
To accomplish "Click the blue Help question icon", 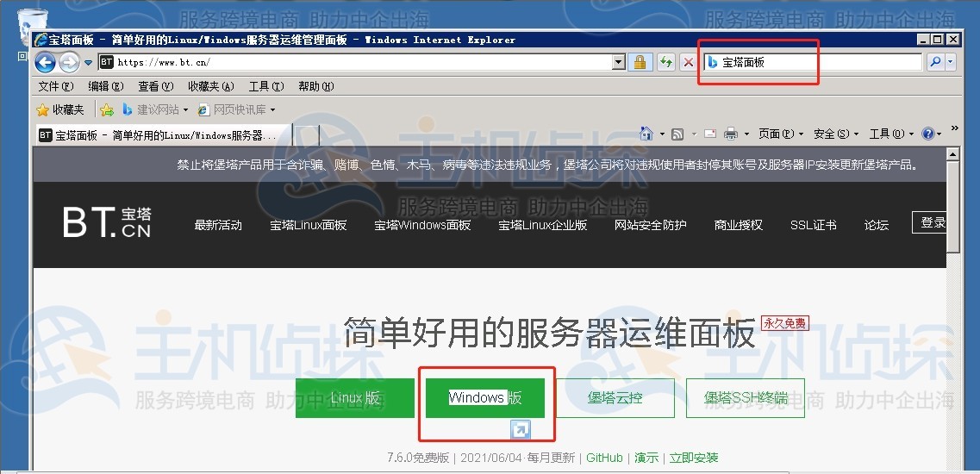I will pos(928,134).
